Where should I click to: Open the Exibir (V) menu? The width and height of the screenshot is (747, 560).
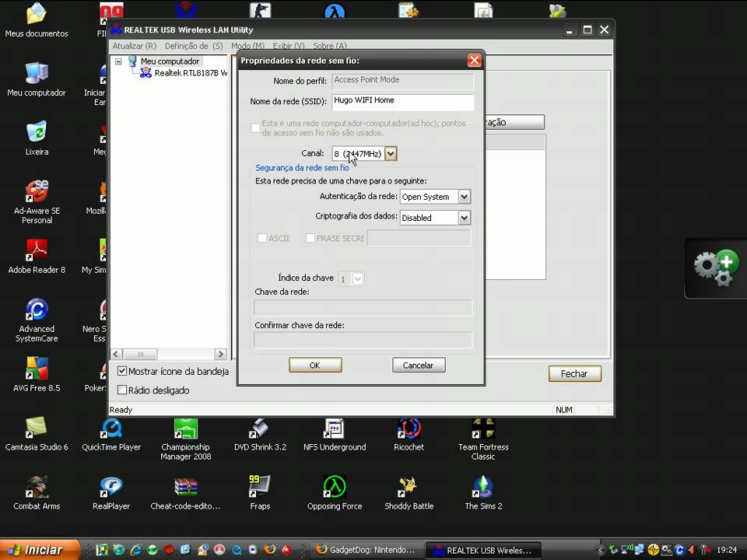click(288, 46)
